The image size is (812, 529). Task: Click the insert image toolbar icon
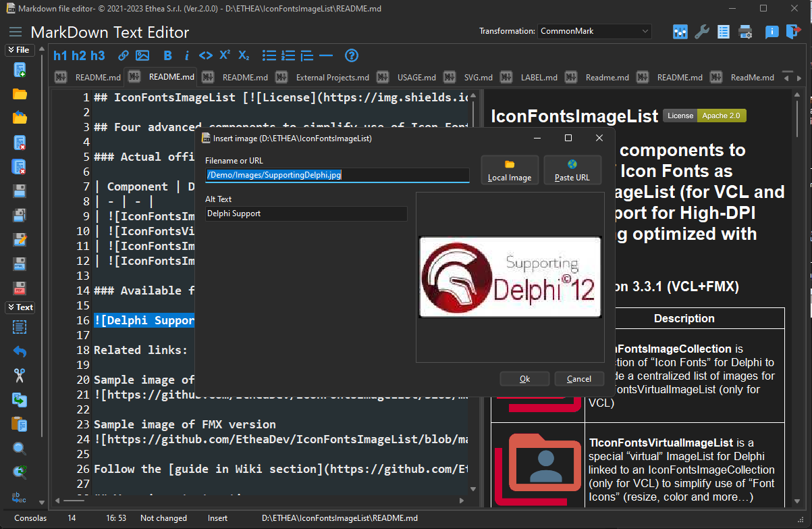142,55
